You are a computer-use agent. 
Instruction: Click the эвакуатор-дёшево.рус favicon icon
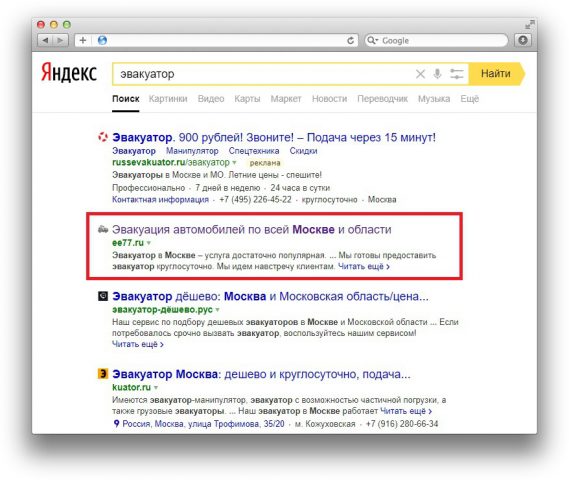(x=103, y=296)
